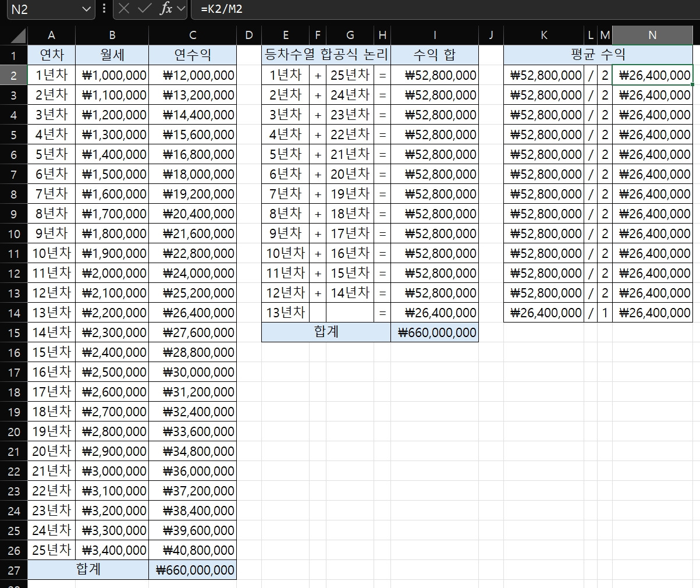The height and width of the screenshot is (588, 700).
Task: Select column B header
Action: tap(112, 36)
